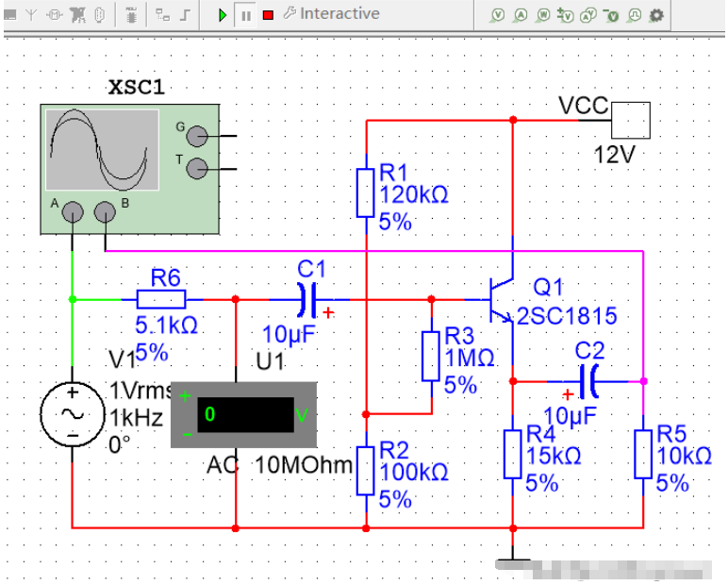Select the MCU chip component icon
The height and width of the screenshot is (585, 728).
131,15
